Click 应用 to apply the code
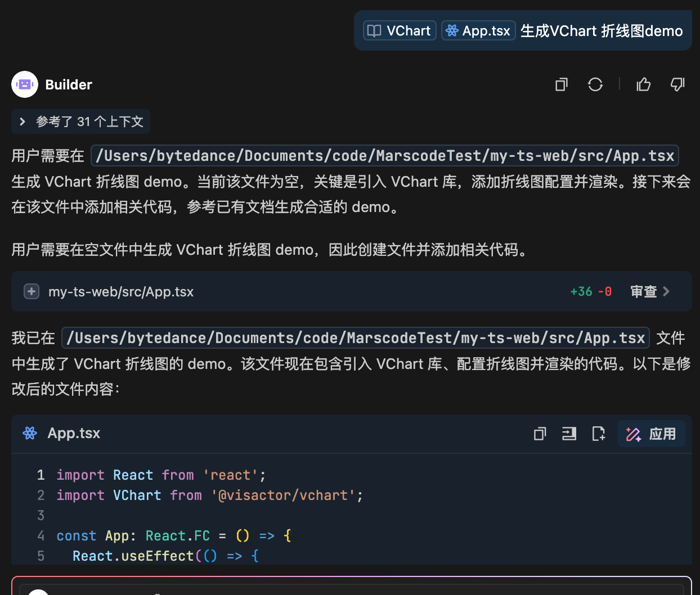 point(652,434)
